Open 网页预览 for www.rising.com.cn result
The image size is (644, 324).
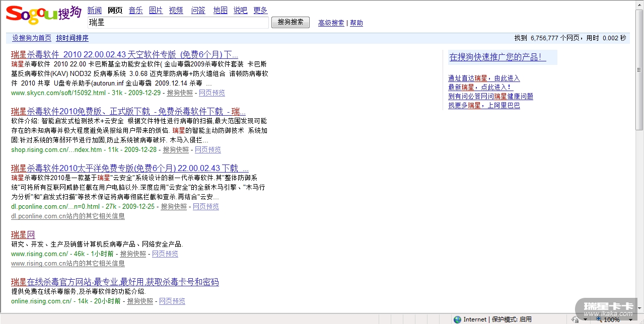(x=165, y=254)
